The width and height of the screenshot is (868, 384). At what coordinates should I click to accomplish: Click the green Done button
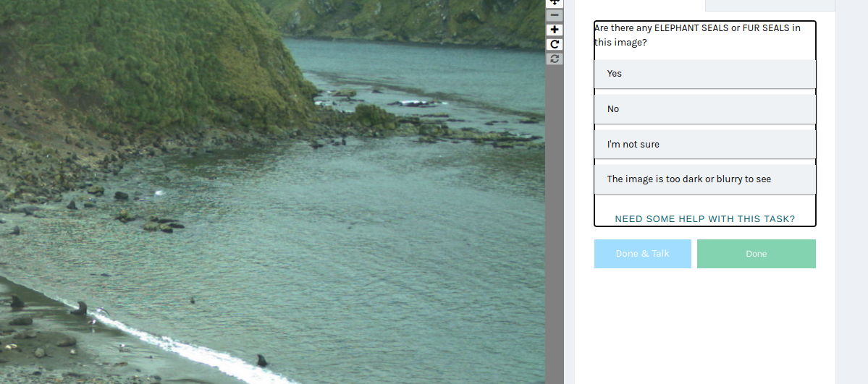click(x=757, y=253)
